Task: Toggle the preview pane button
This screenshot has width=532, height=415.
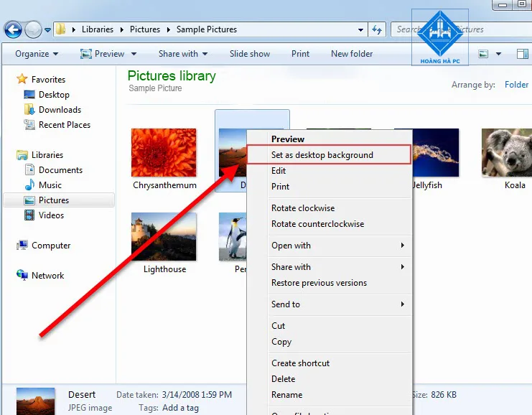Action: coord(522,54)
